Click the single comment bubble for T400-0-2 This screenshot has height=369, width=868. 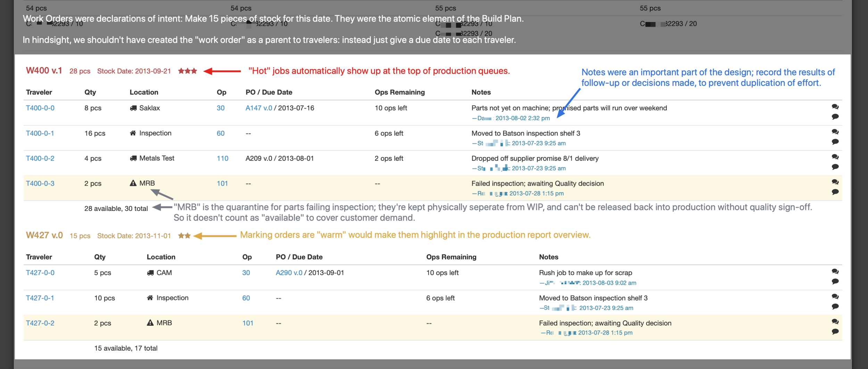(x=835, y=167)
